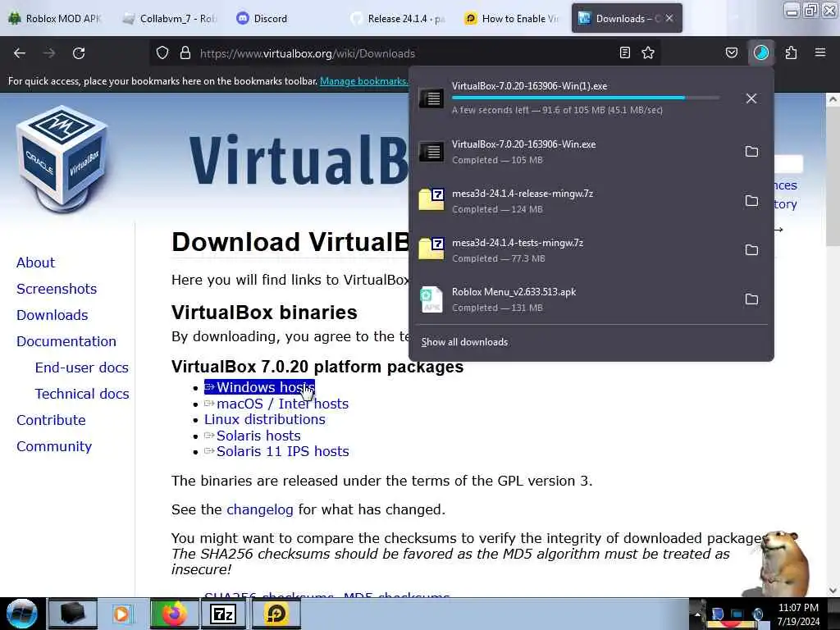Screen dimensions: 840x630
Task: Switch to the Collabvm_7 tab
Action: [x=171, y=19]
